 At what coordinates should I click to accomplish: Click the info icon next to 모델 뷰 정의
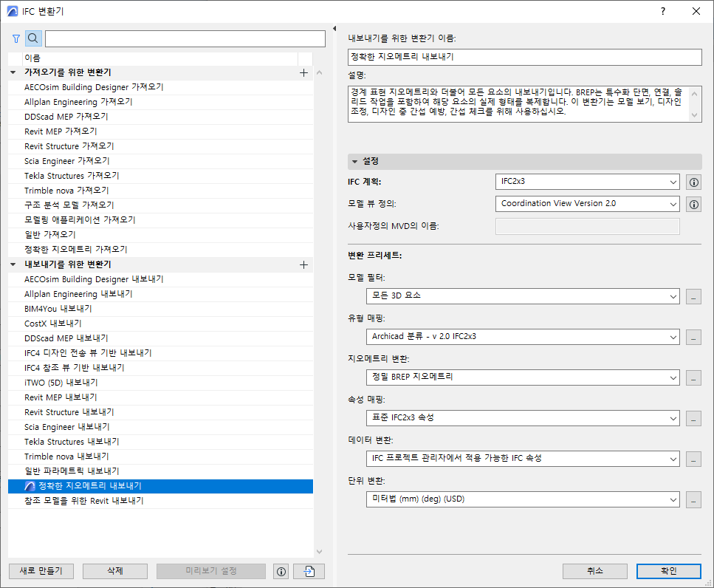point(693,204)
